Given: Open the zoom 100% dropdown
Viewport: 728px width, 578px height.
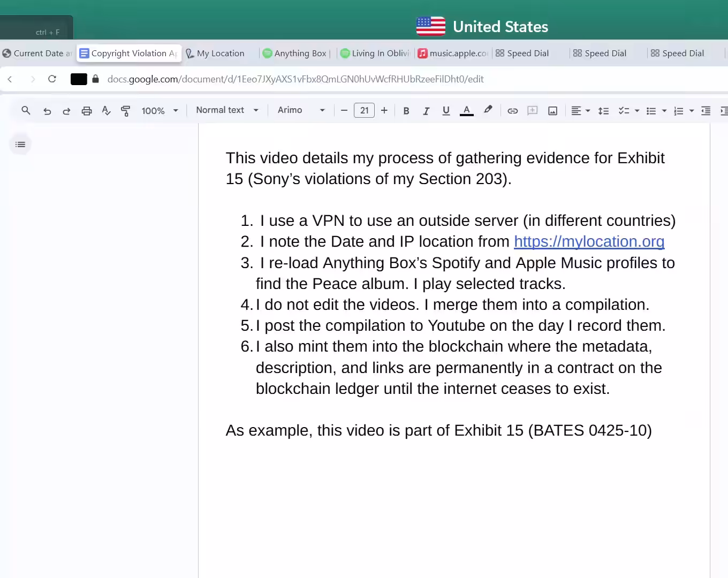Looking at the screenshot, I should click(160, 111).
